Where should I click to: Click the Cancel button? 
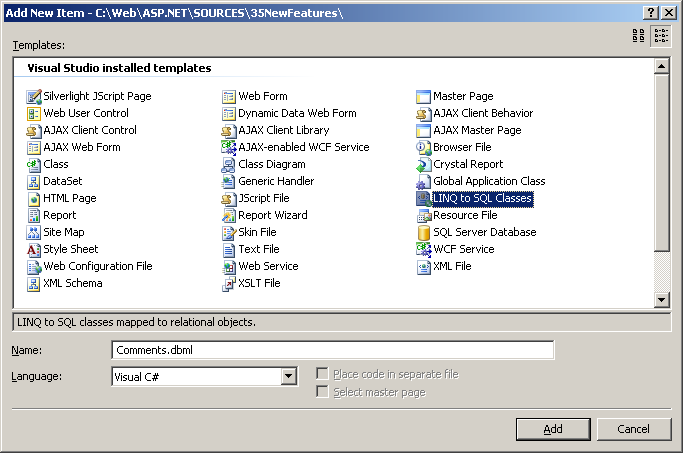(x=633, y=429)
